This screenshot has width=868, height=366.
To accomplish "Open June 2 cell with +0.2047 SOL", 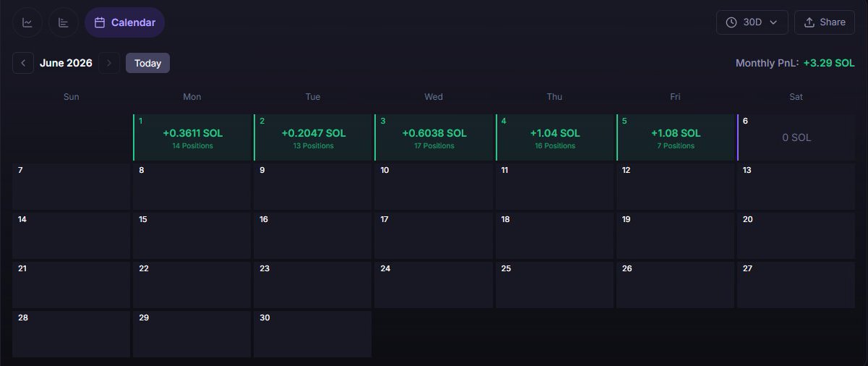I will pyautogui.click(x=312, y=137).
